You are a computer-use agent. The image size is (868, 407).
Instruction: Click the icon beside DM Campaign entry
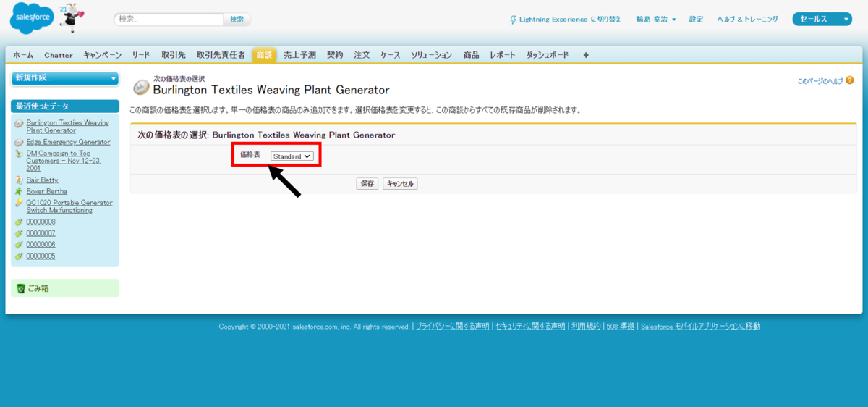[19, 154]
